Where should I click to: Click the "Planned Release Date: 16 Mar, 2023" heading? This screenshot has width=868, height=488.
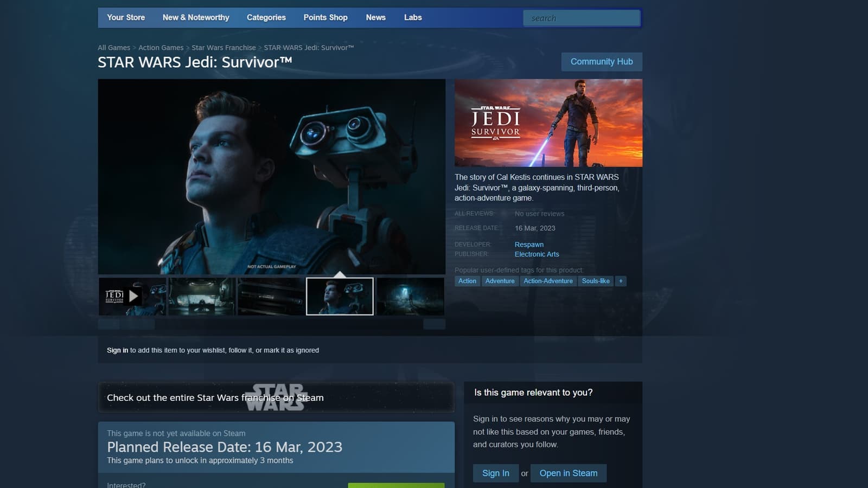point(225,447)
